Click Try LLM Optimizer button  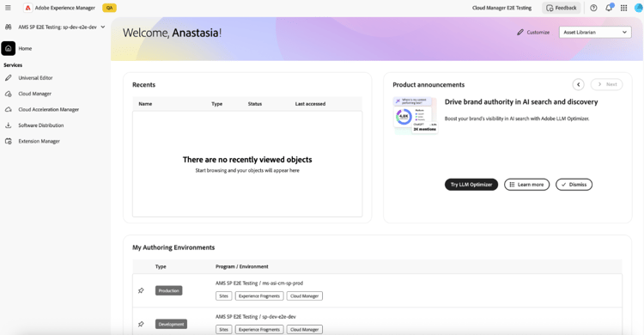point(471,185)
